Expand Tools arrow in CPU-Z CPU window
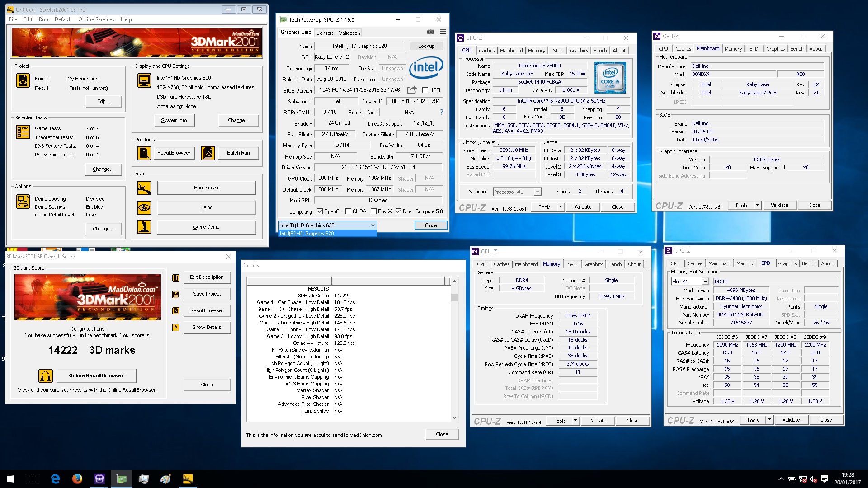This screenshot has height=488, width=868. pyautogui.click(x=561, y=207)
